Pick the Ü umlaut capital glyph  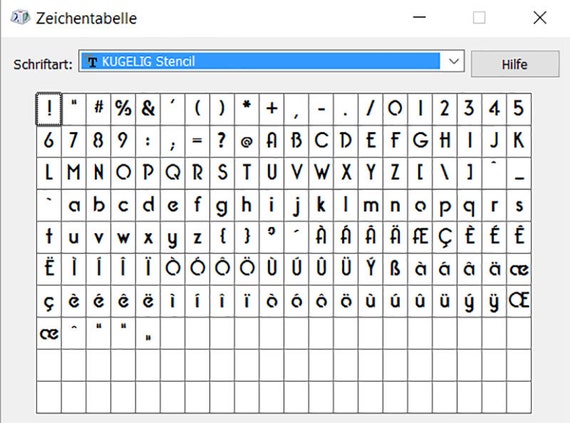pyautogui.click(x=345, y=269)
